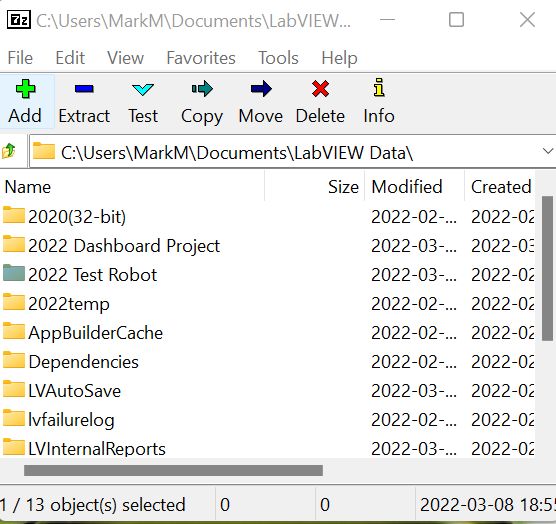
Task: Select the 2022 Dashboard Project folder
Action: click(x=124, y=246)
